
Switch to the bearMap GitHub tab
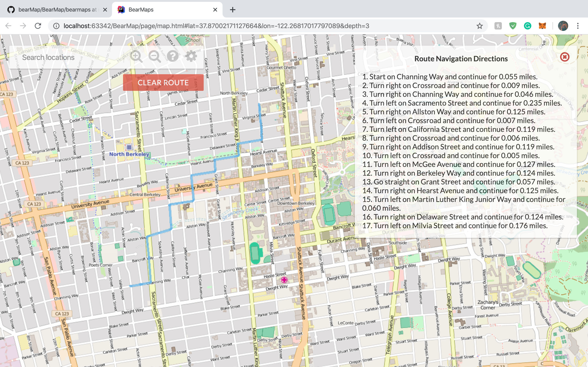click(x=56, y=10)
